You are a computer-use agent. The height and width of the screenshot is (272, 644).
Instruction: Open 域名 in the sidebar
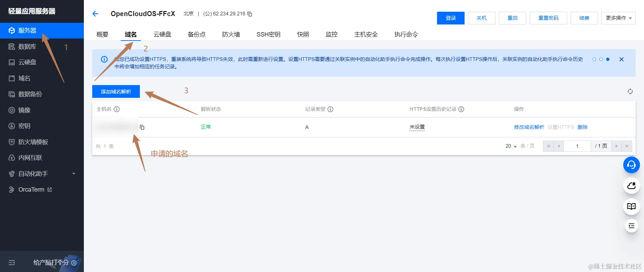click(x=42, y=78)
